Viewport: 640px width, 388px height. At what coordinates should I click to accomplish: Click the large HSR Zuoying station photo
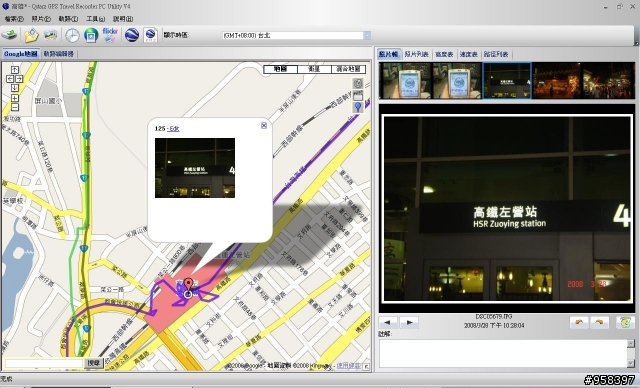pyautogui.click(x=507, y=208)
